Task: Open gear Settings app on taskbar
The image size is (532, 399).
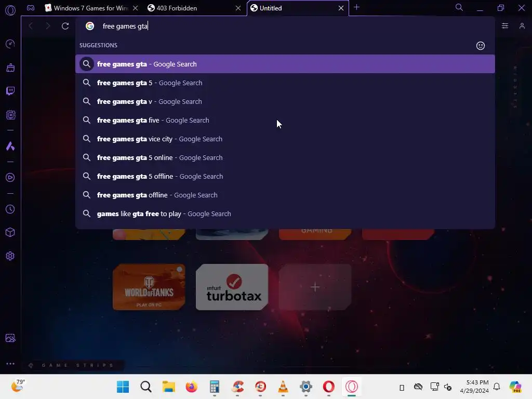Action: 305,387
